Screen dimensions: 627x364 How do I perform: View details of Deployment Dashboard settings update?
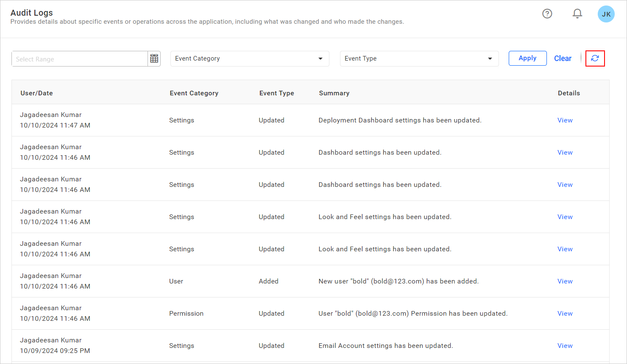565,120
